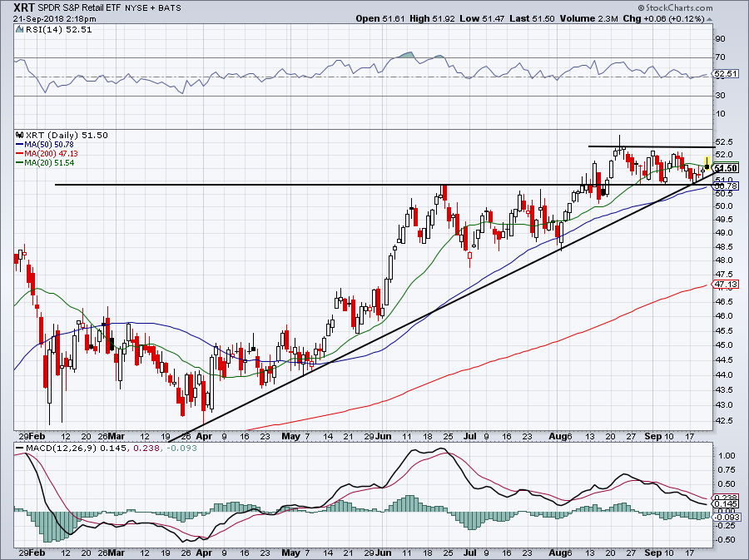Click the 1.00 label on the MACD axis

726,456
